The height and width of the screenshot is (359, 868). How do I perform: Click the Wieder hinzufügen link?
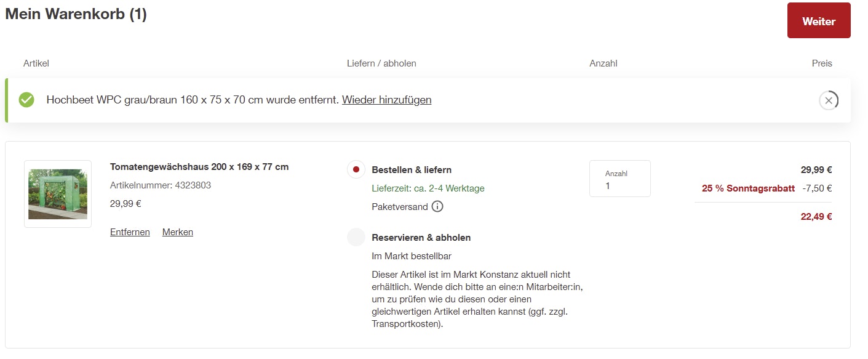[x=386, y=100]
